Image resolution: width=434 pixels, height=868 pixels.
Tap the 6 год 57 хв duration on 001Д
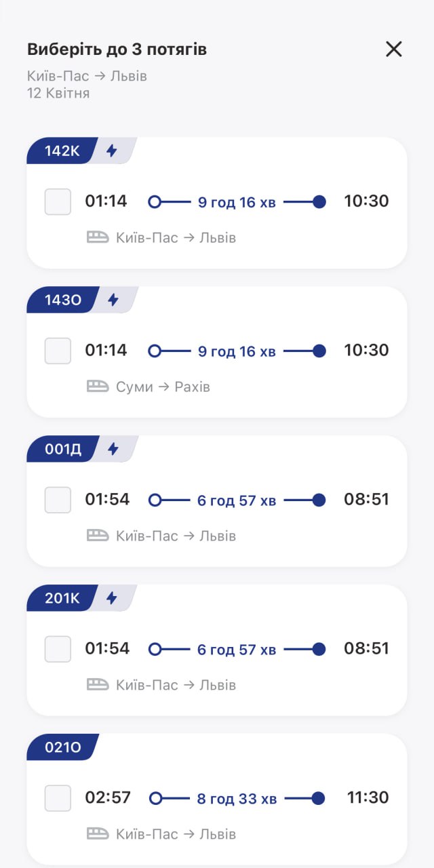(237, 500)
